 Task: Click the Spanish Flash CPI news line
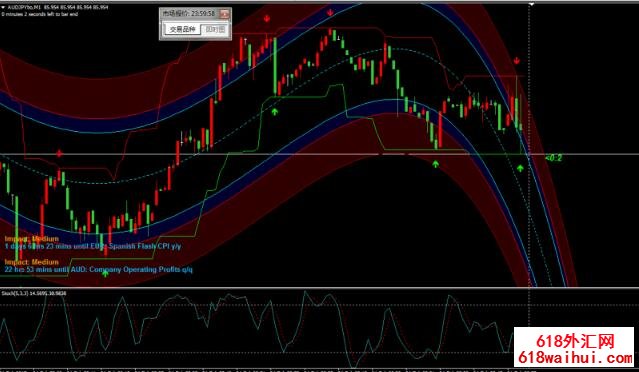[93, 246]
